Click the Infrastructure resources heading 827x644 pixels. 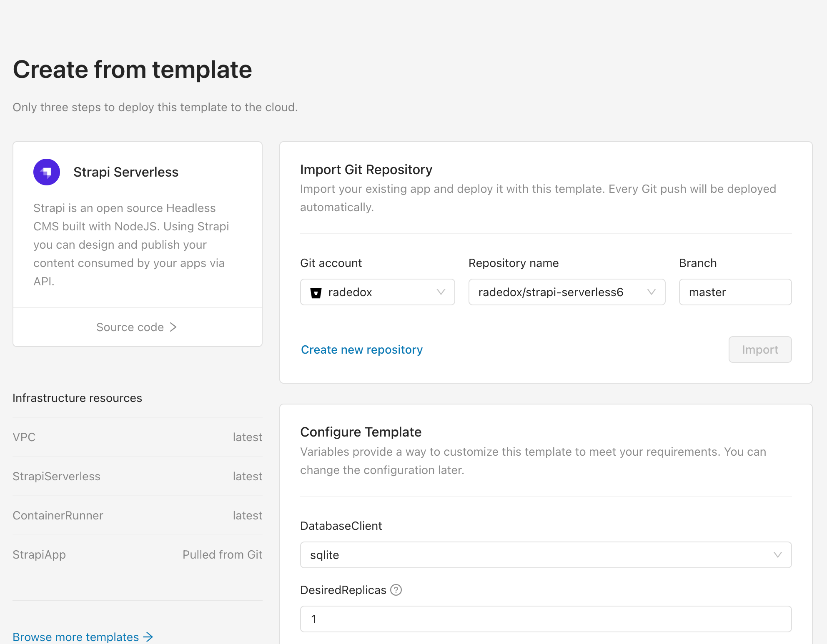[x=77, y=398]
